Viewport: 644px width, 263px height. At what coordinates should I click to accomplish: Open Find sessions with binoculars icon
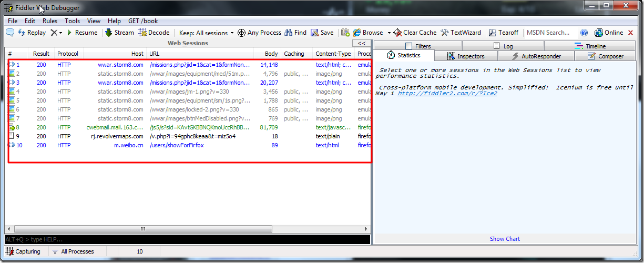[295, 33]
